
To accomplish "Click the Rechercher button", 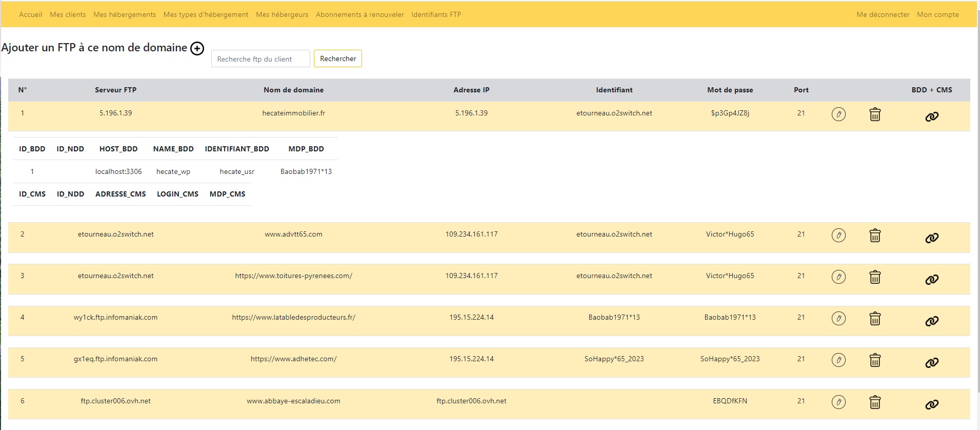I will click(x=338, y=58).
